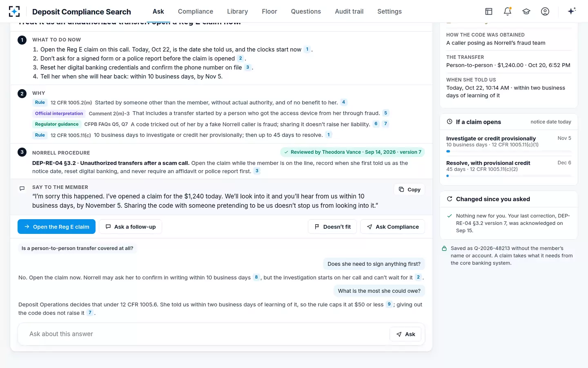Screen dimensions: 588x368
Task: Open the Settings tab
Action: point(390,11)
